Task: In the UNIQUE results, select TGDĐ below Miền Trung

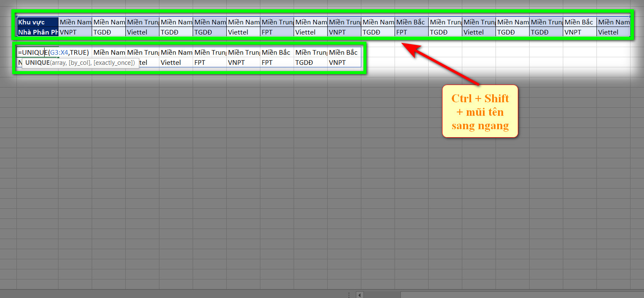Action: 311,62
